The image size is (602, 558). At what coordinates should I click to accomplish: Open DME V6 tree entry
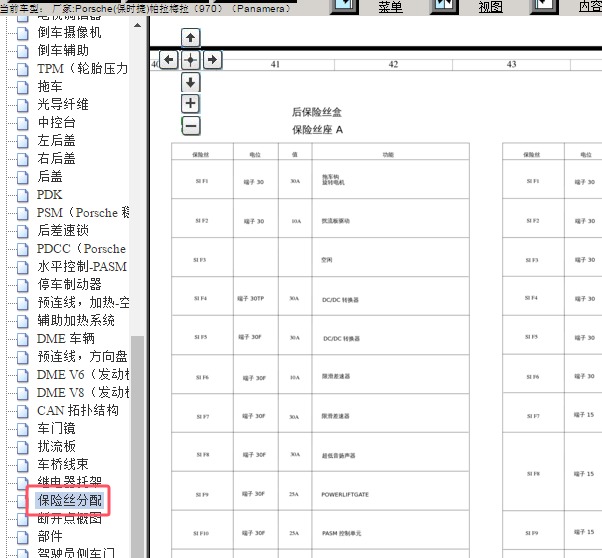coord(83,374)
